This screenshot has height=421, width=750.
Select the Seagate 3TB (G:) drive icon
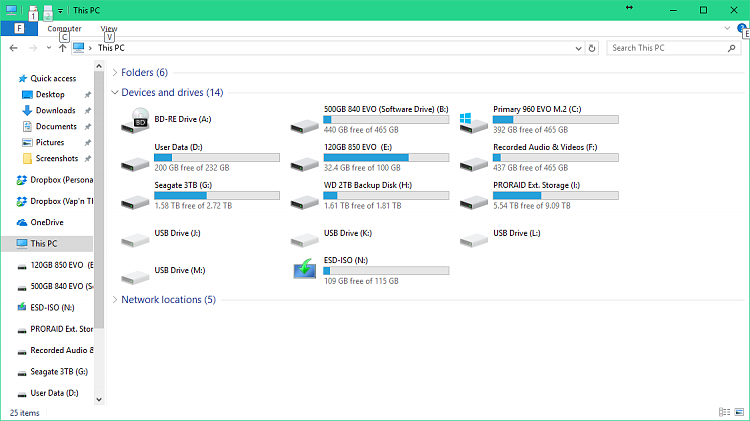[x=135, y=202]
